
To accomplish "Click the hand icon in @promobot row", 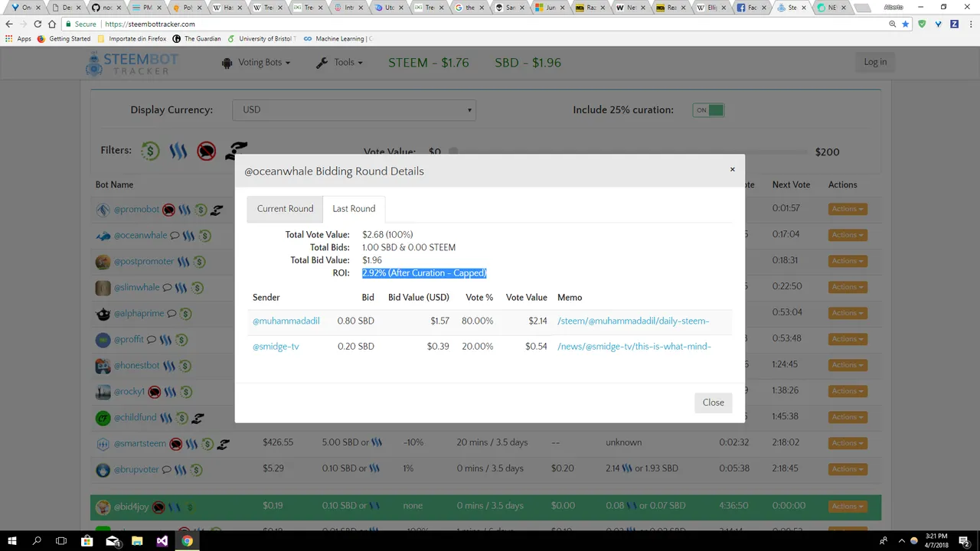I will point(217,210).
